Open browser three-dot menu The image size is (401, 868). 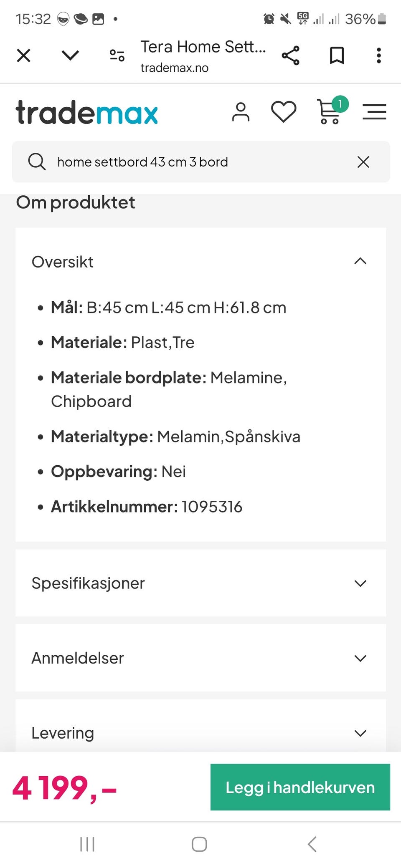(378, 56)
